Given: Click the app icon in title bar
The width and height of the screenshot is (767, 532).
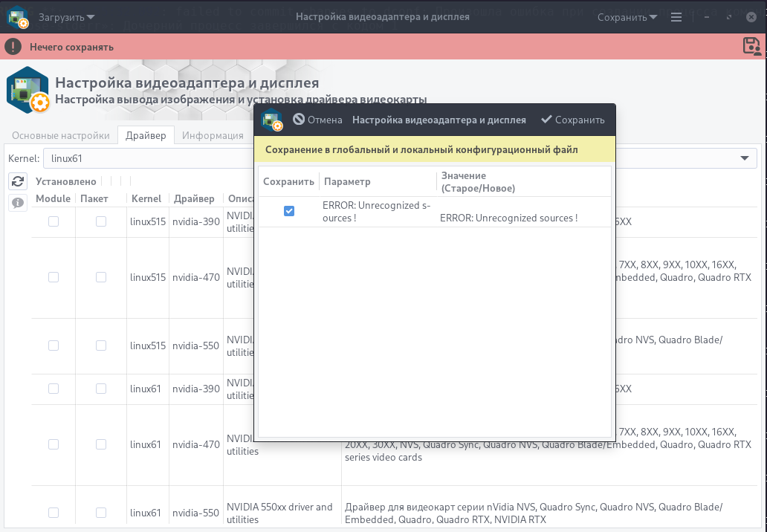Looking at the screenshot, I should pyautogui.click(x=18, y=16).
